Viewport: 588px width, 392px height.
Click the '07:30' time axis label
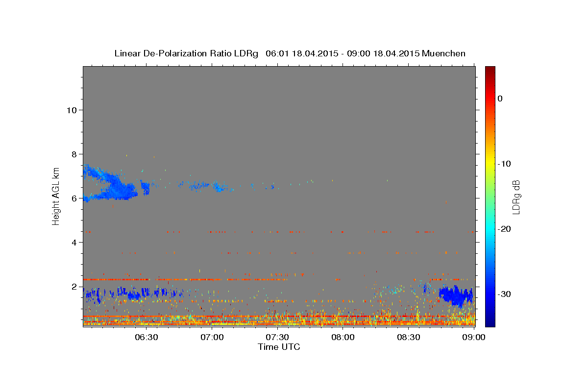[x=277, y=337]
